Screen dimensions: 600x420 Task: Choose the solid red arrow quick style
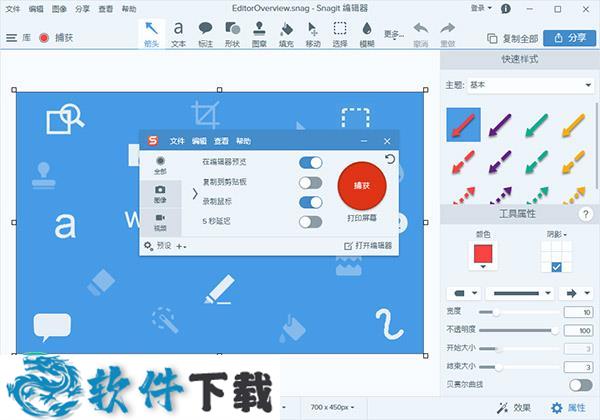pyautogui.click(x=463, y=125)
